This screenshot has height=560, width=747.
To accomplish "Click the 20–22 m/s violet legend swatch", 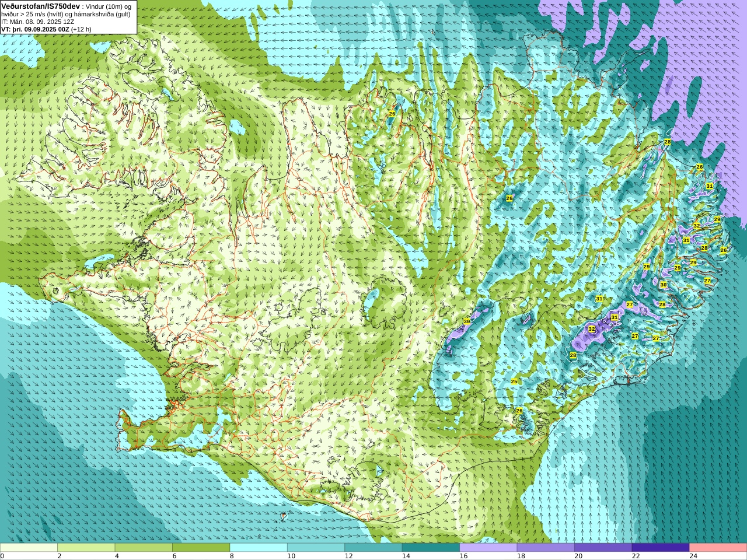I will pyautogui.click(x=603, y=548).
